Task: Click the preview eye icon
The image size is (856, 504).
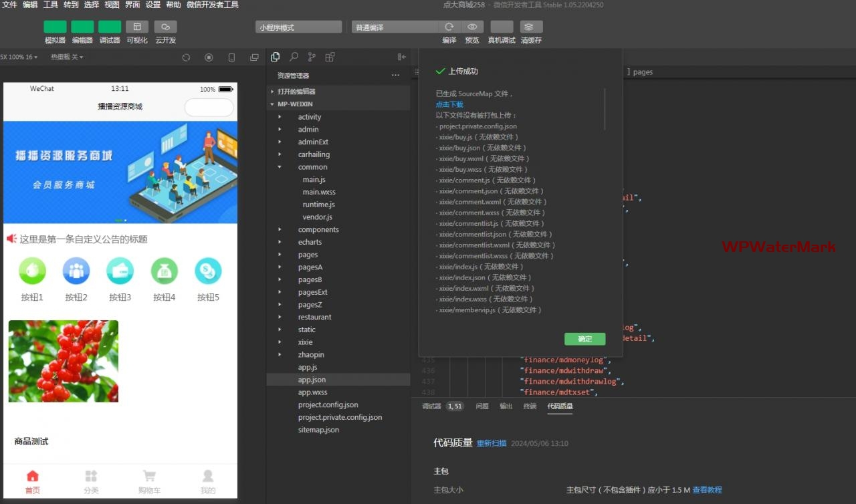Action: tap(472, 27)
